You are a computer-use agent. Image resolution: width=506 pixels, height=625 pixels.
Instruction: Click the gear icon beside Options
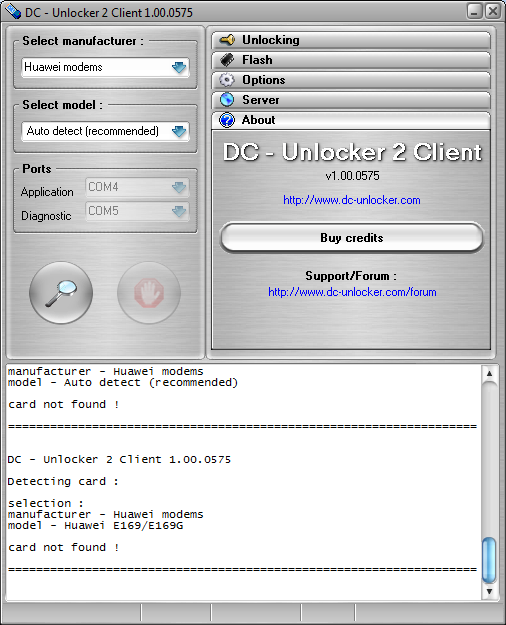point(227,80)
